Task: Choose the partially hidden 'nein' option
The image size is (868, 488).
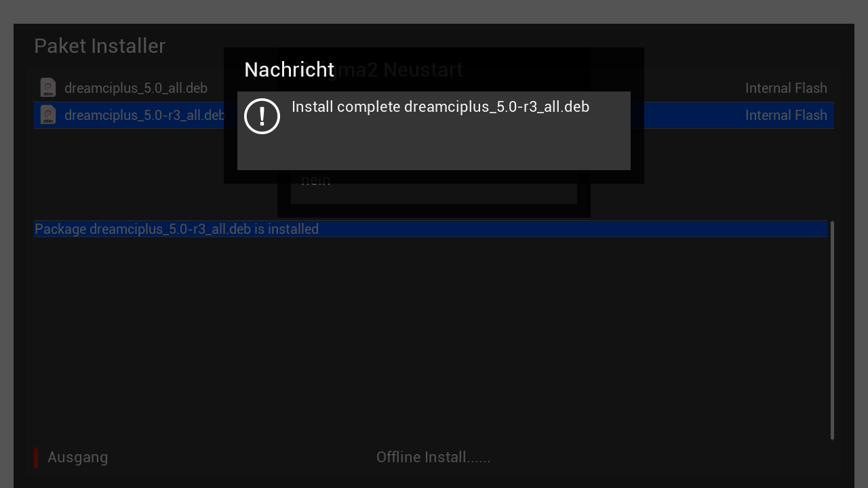Action: pos(315,181)
